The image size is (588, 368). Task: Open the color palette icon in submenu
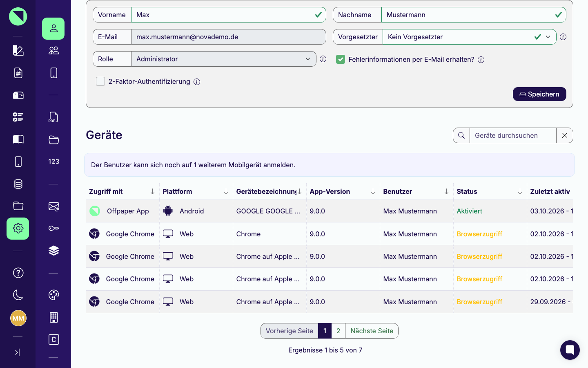(x=53, y=295)
